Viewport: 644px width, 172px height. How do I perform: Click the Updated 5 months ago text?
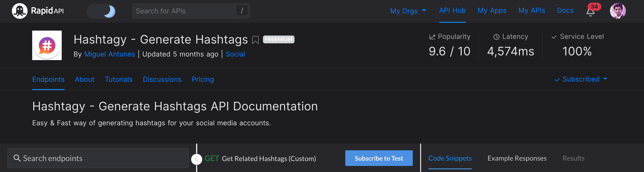coord(180,54)
